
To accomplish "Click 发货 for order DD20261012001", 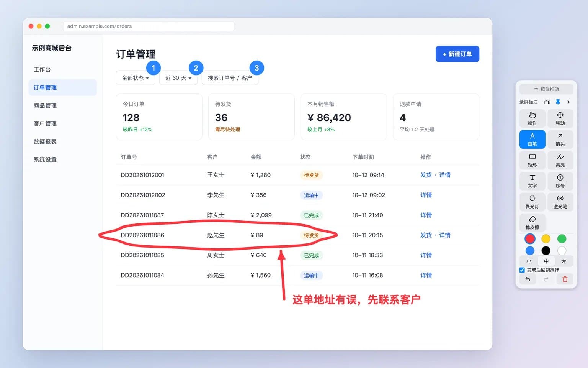I will coord(426,175).
